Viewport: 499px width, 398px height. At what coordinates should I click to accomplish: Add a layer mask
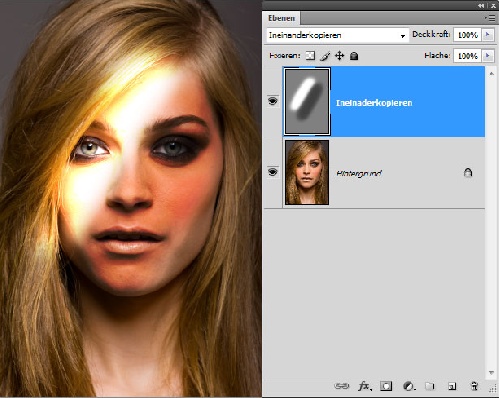coord(386,386)
